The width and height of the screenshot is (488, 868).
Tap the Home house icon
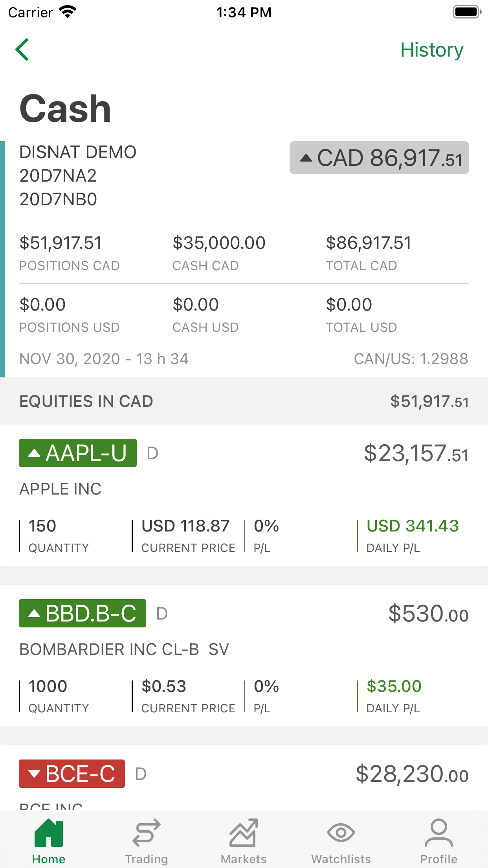pos(49,833)
